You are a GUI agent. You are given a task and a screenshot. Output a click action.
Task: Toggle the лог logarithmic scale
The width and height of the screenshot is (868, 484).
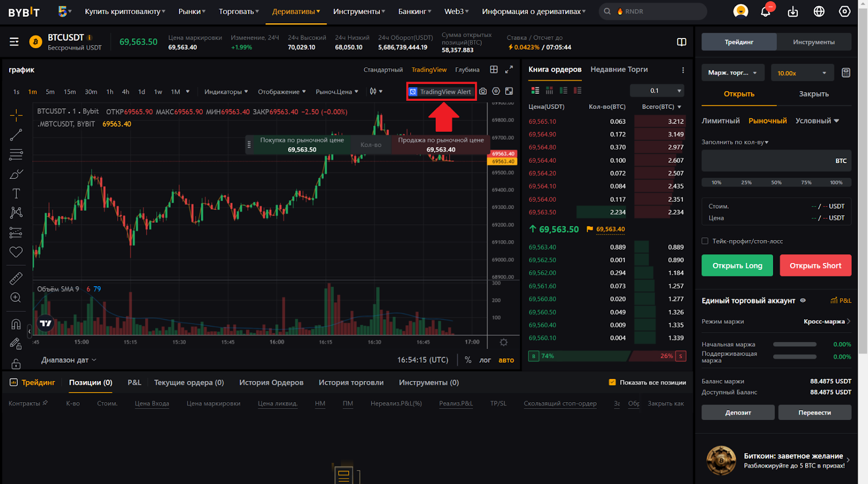click(485, 360)
